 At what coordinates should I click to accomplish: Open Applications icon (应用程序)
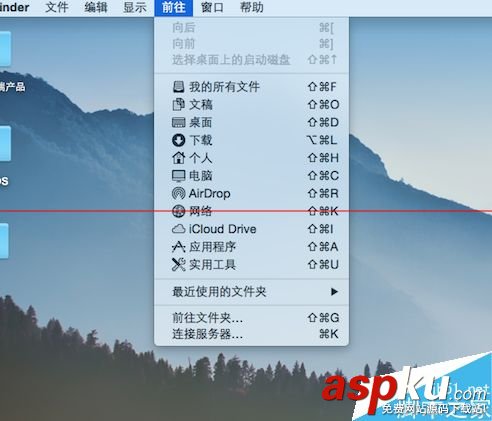tap(178, 247)
